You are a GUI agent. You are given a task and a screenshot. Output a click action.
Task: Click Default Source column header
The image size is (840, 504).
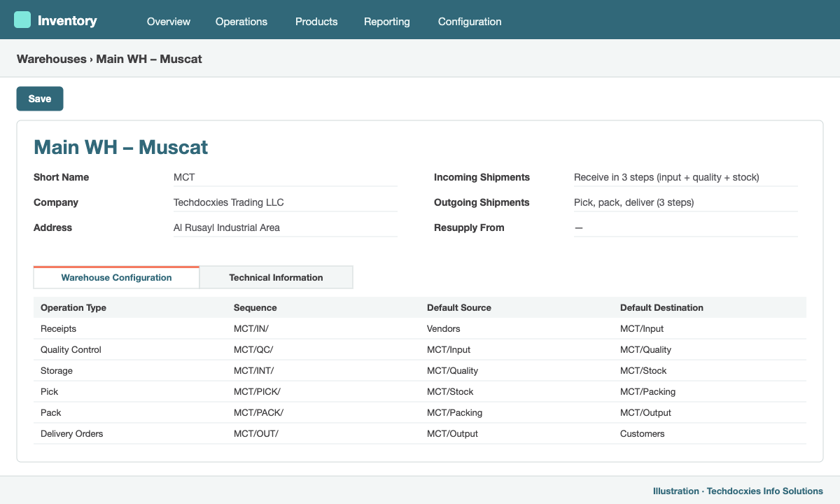[x=459, y=307]
